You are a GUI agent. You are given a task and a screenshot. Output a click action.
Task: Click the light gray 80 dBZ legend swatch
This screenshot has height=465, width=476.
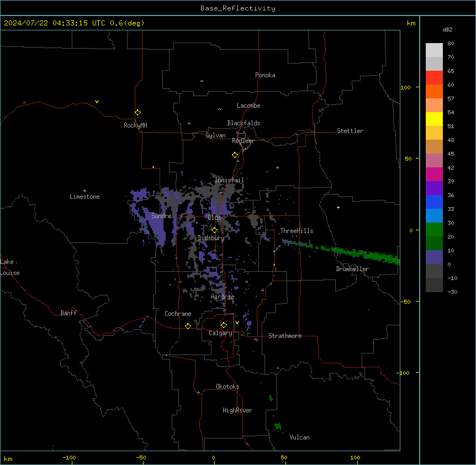pos(434,50)
